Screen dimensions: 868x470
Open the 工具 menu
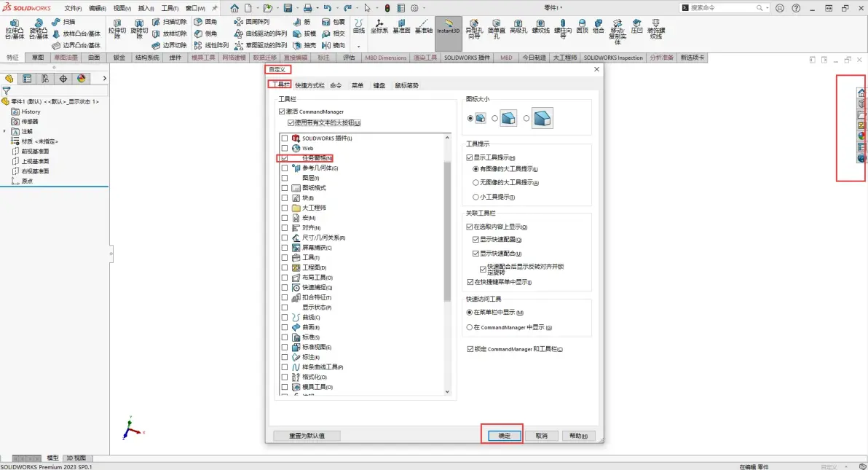pyautogui.click(x=170, y=8)
